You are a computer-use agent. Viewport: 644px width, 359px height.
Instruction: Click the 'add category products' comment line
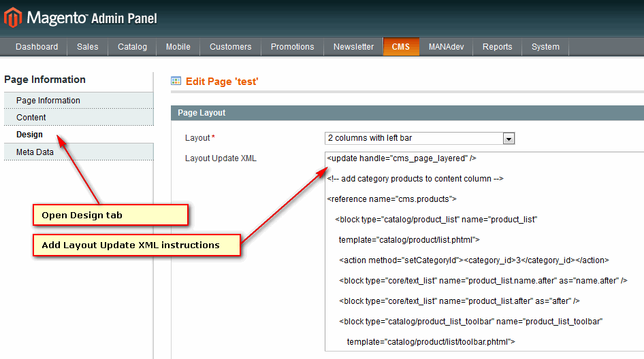tap(415, 178)
